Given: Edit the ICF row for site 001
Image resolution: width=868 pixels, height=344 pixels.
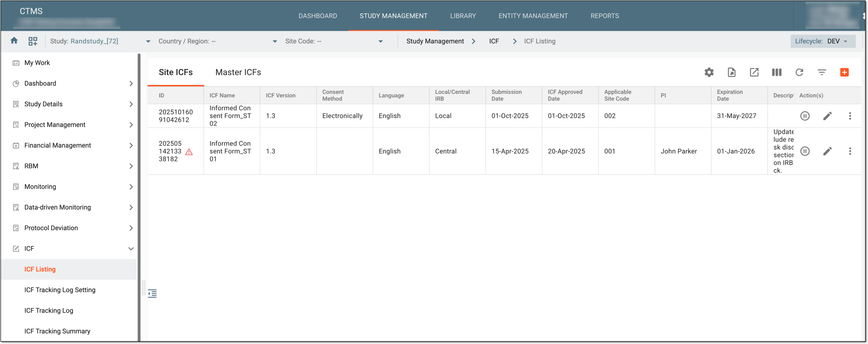Looking at the screenshot, I should point(827,151).
